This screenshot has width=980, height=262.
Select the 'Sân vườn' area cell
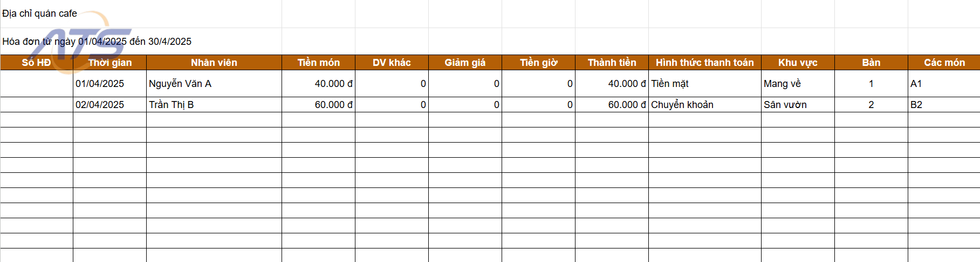798,105
